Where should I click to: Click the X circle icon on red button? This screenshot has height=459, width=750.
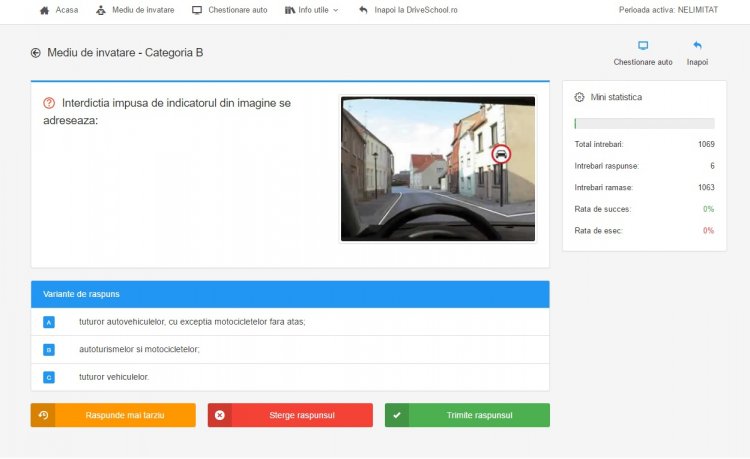pos(220,415)
